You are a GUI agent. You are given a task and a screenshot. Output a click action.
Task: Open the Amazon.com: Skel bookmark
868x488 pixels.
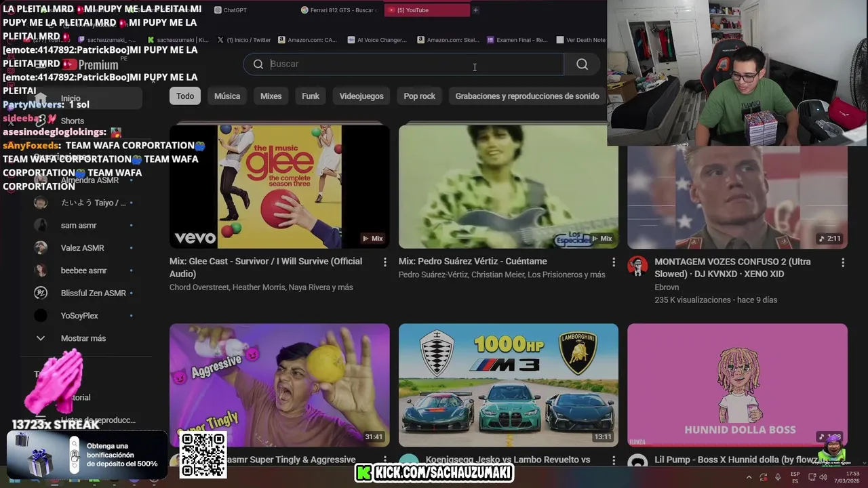448,40
